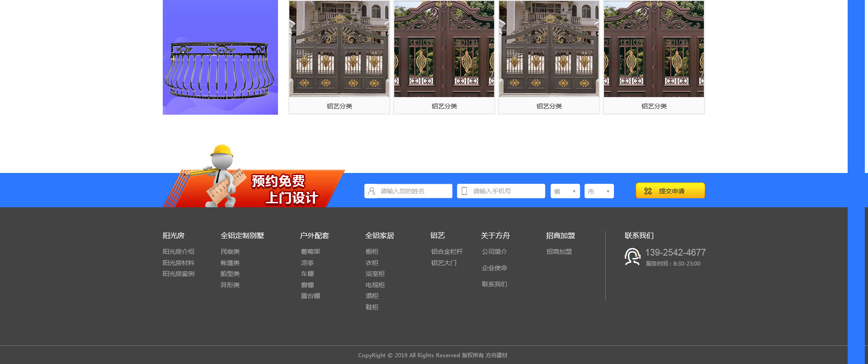This screenshot has height=364, width=868.
Task: Open the first 铝艺分类 gate thumbnail
Action: pos(339,50)
